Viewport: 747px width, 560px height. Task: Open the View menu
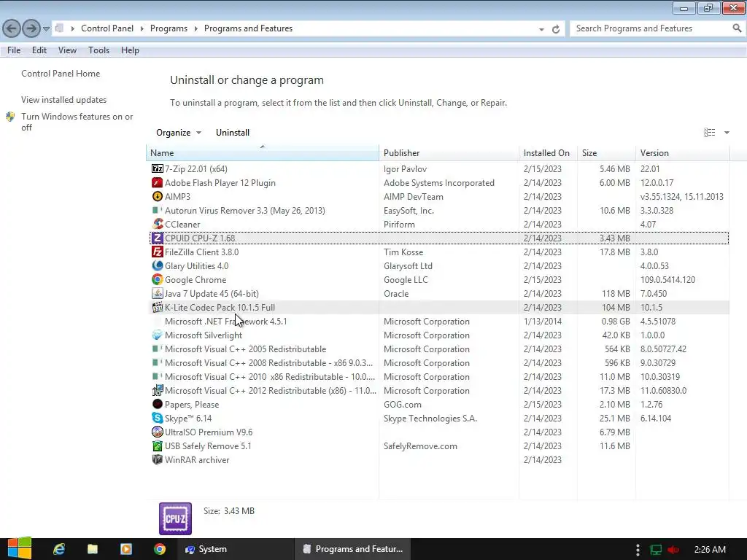[67, 50]
